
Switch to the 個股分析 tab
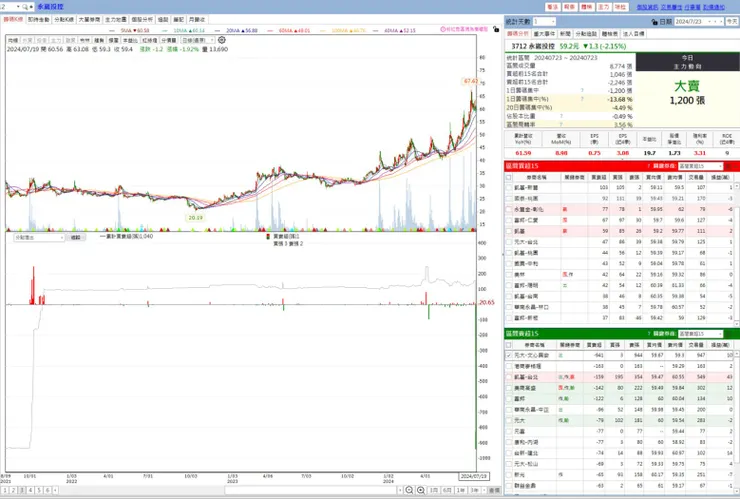click(142, 19)
